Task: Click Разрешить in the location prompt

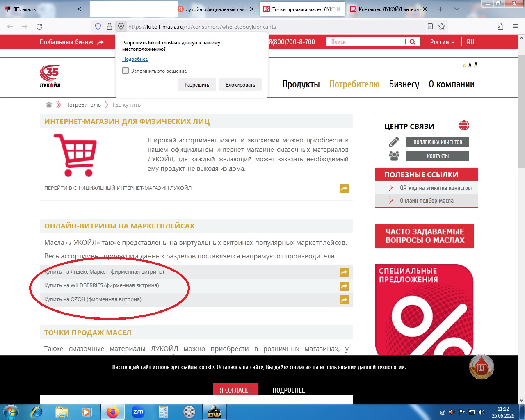Action: 197,84
